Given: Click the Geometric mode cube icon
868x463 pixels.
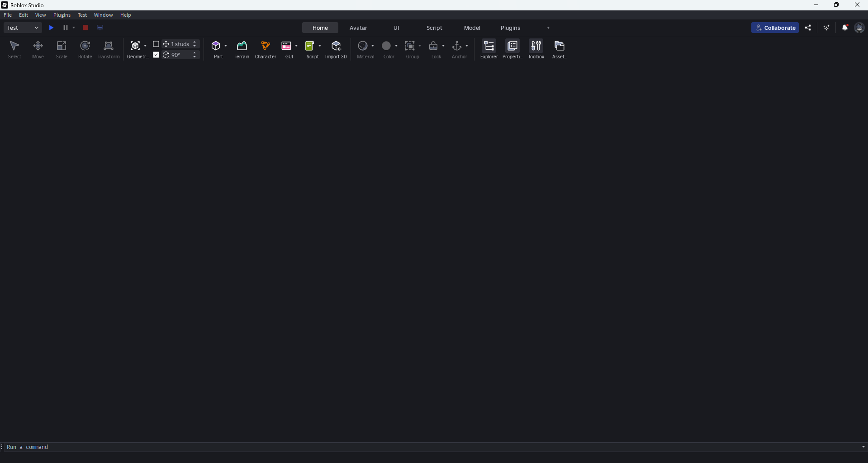Looking at the screenshot, I should click(135, 46).
